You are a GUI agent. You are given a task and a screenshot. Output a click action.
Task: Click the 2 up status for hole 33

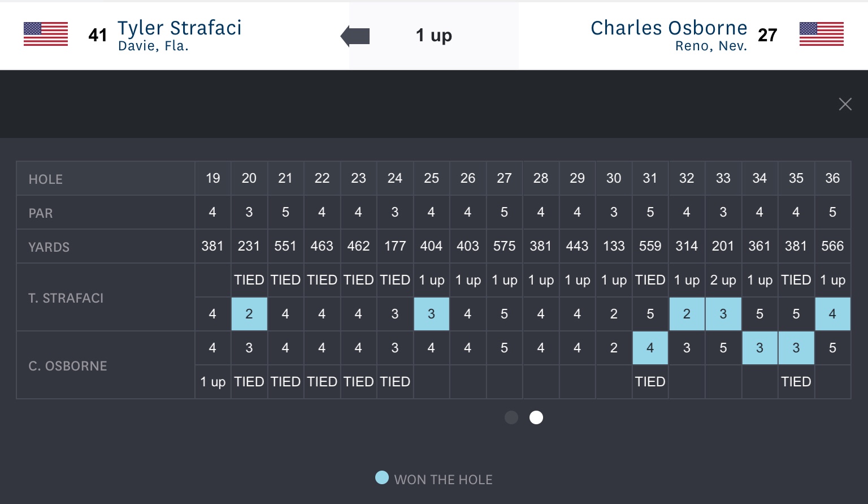point(723,280)
